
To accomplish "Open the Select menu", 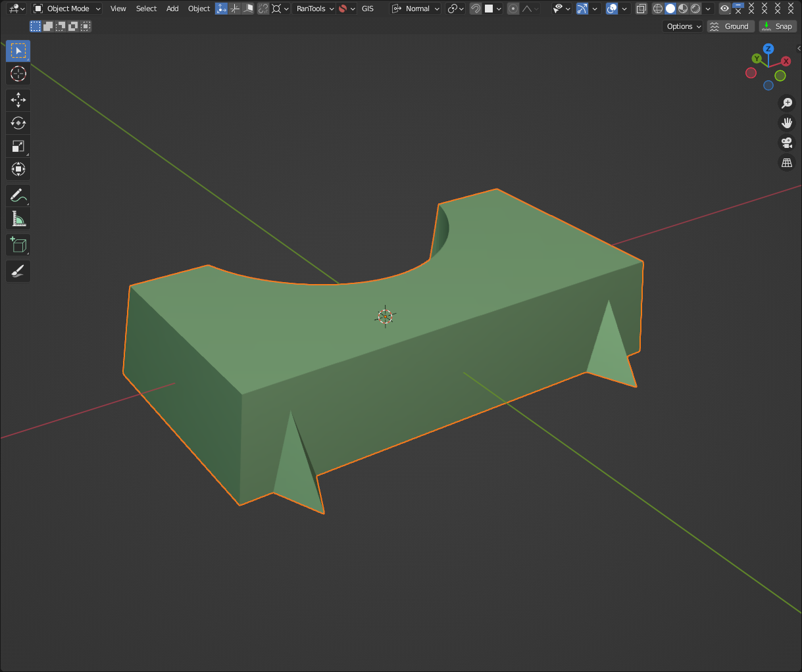I will tap(146, 9).
